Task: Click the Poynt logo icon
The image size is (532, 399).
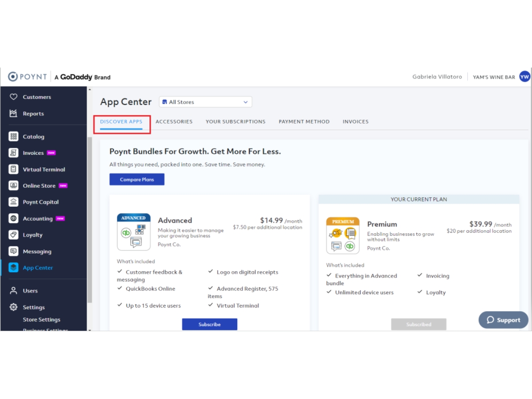Action: tap(13, 77)
